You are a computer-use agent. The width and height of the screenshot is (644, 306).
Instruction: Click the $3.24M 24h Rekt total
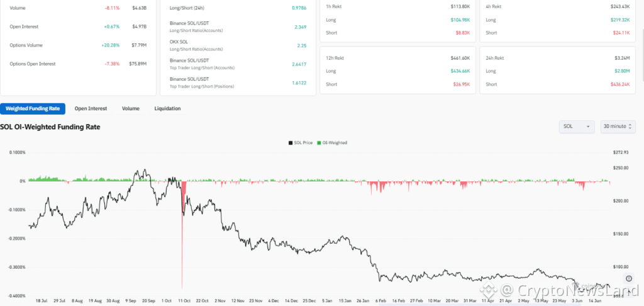[623, 58]
